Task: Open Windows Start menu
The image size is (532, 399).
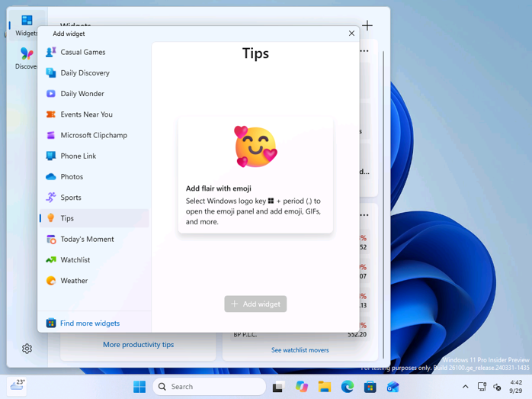Action: click(x=139, y=387)
